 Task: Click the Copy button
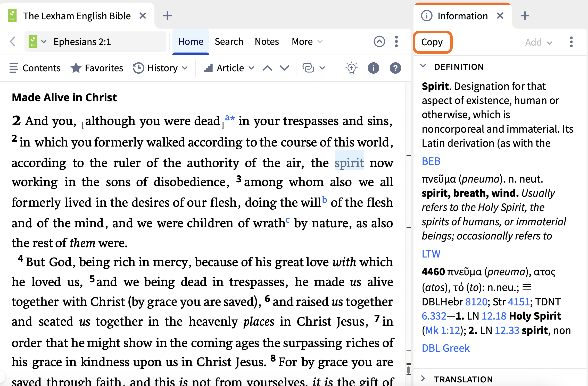pos(432,42)
